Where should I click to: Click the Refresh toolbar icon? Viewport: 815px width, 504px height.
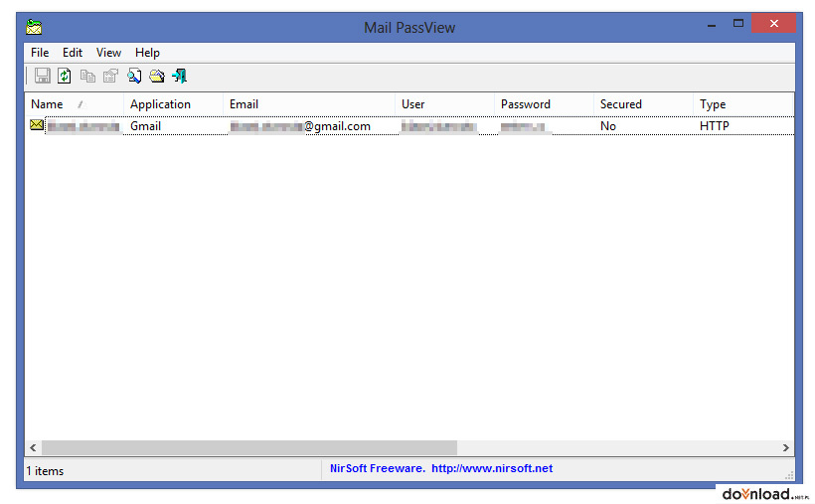coord(65,76)
